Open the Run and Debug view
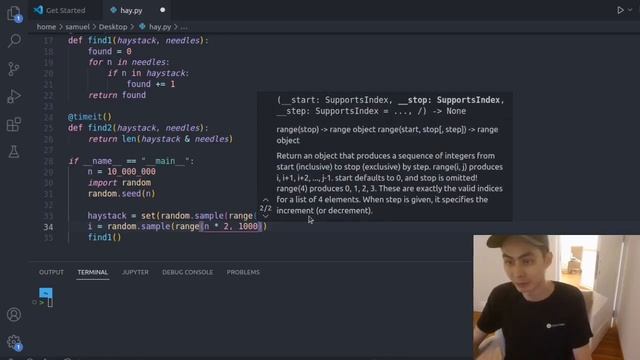This screenshot has height=360, width=640. (x=14, y=96)
